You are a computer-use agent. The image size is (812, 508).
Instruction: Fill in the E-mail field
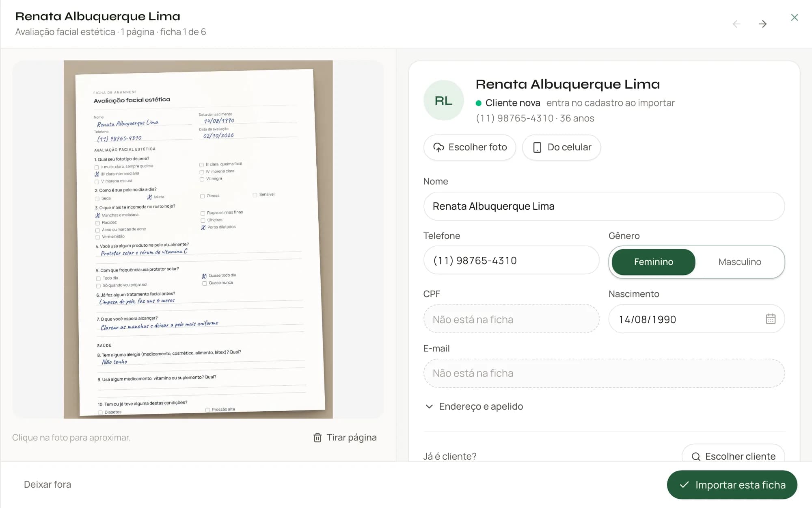coord(604,373)
